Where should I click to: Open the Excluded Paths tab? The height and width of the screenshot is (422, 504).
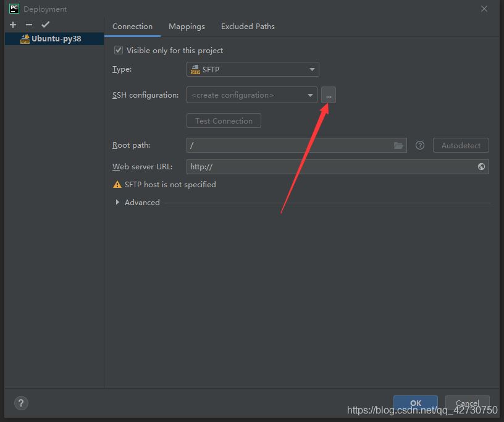248,27
